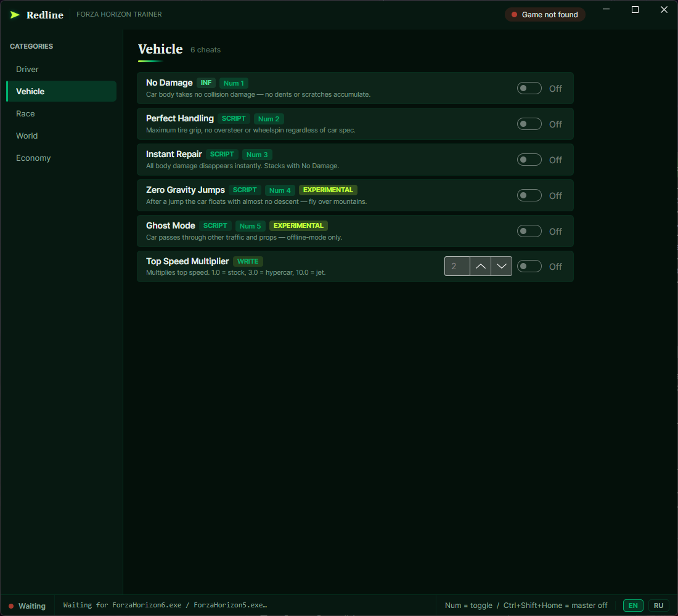
Task: Toggle Instant Repair on
Action: [529, 160]
